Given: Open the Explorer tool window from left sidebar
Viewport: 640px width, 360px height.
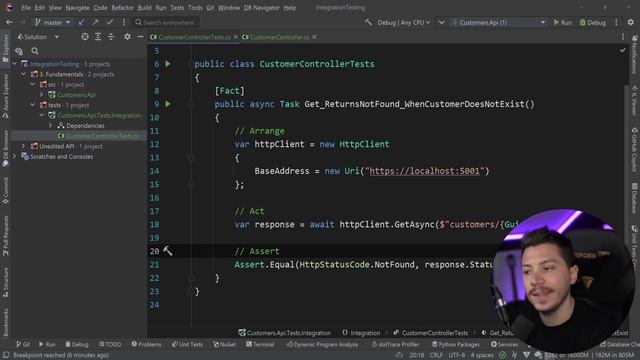Looking at the screenshot, I should click(5, 48).
